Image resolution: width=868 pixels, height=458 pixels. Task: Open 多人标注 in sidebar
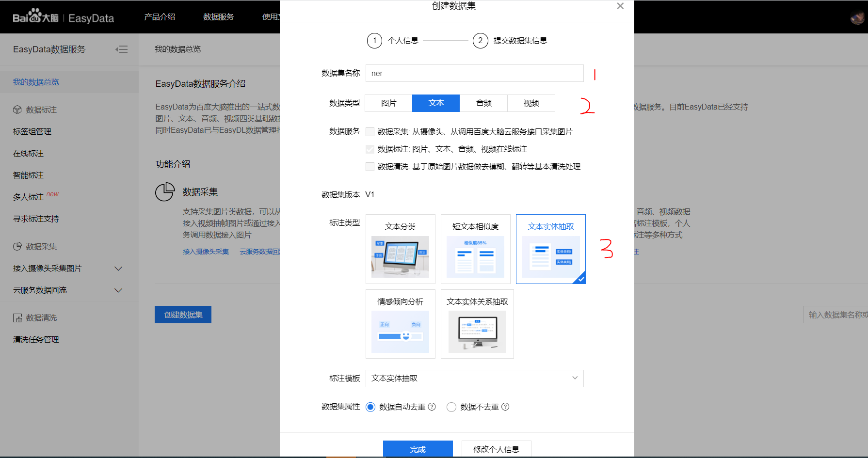tap(28, 197)
